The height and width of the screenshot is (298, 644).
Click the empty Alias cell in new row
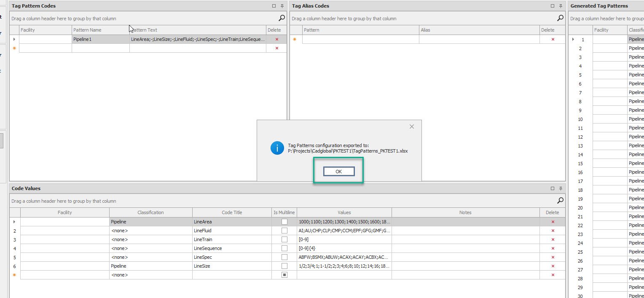coord(479,39)
